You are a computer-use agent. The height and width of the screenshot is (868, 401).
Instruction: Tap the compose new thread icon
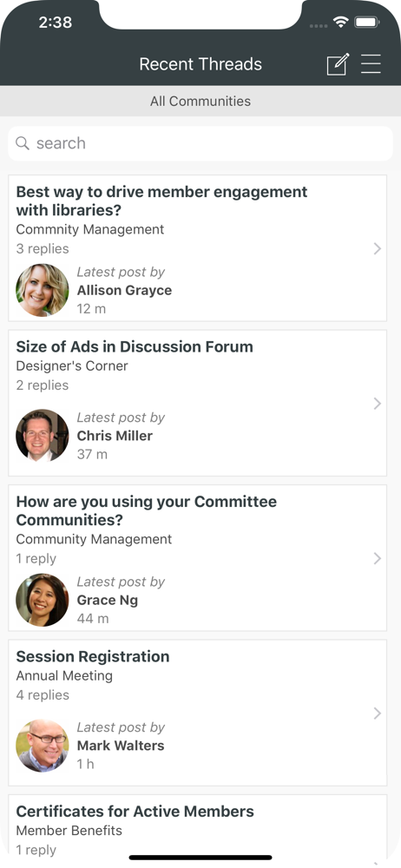(338, 64)
